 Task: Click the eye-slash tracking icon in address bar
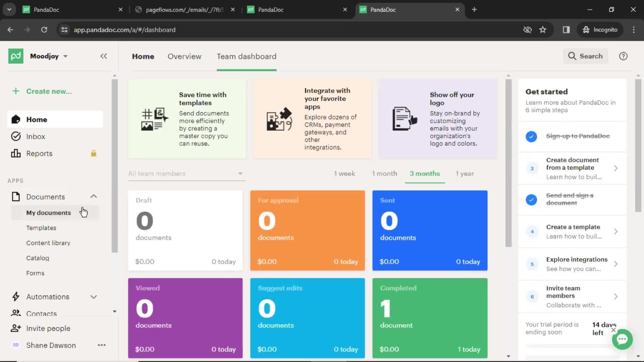(x=527, y=29)
